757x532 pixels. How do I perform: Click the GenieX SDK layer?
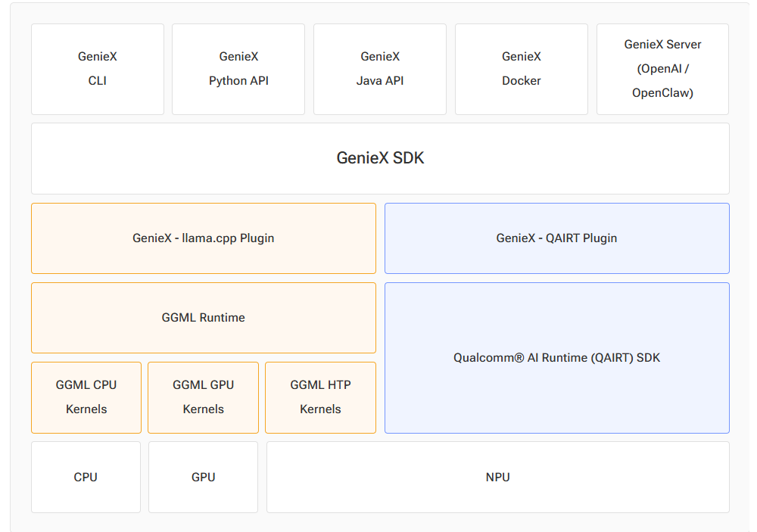coord(381,158)
